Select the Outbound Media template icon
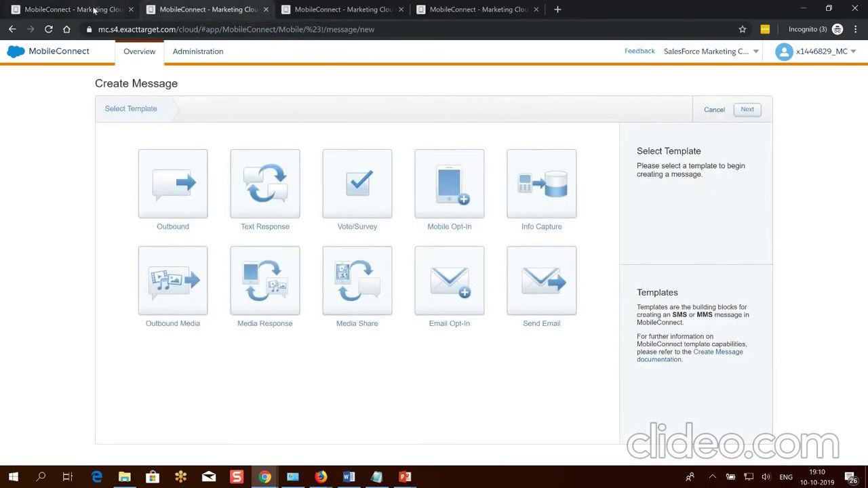Image resolution: width=868 pixels, height=488 pixels. pos(173,281)
